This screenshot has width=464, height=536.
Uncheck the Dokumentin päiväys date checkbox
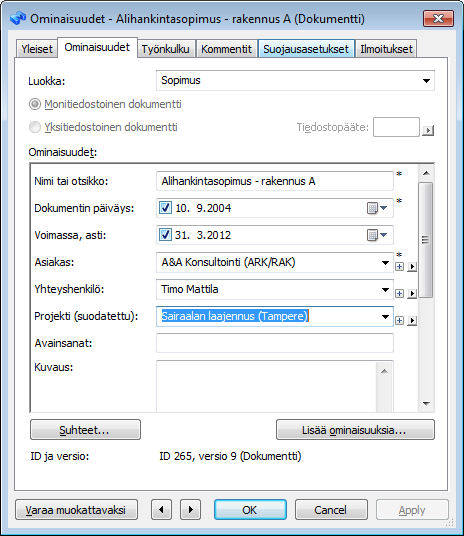click(x=165, y=207)
